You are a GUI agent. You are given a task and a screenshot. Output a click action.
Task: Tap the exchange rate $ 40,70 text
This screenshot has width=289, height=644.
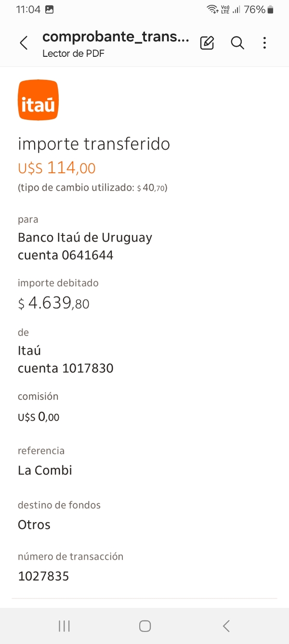151,188
